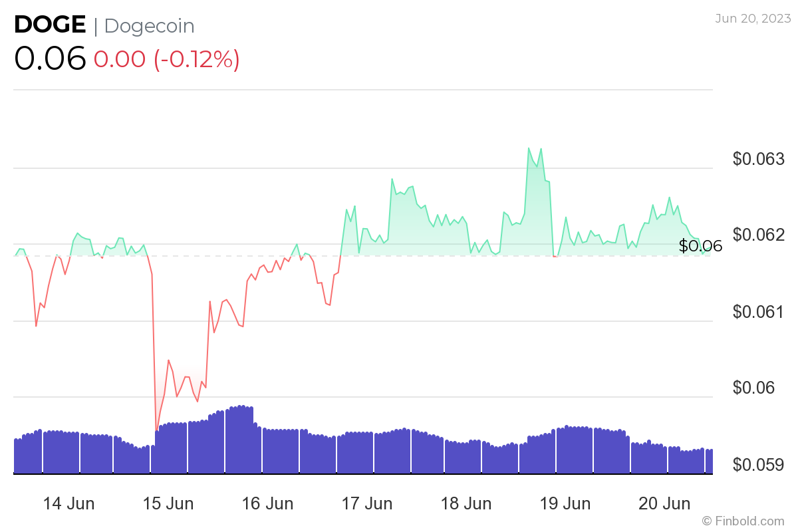Click the 15 Jun date label
The image size is (798, 532).
168,503
